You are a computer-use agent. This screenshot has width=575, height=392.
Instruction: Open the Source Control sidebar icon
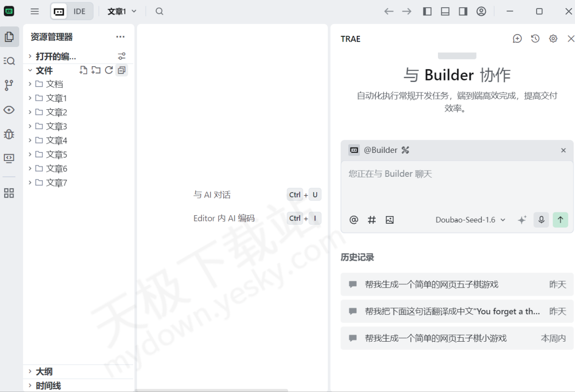[9, 85]
